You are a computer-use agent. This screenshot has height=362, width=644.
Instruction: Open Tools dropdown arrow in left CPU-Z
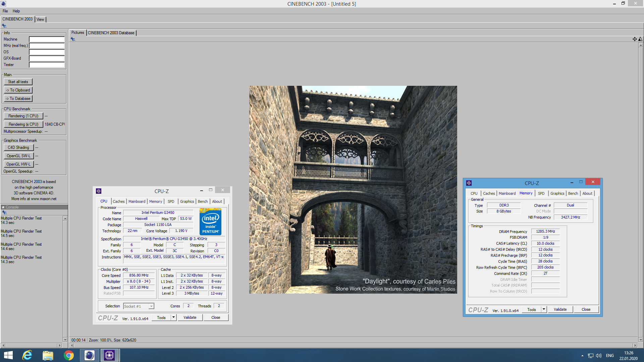[x=173, y=317]
